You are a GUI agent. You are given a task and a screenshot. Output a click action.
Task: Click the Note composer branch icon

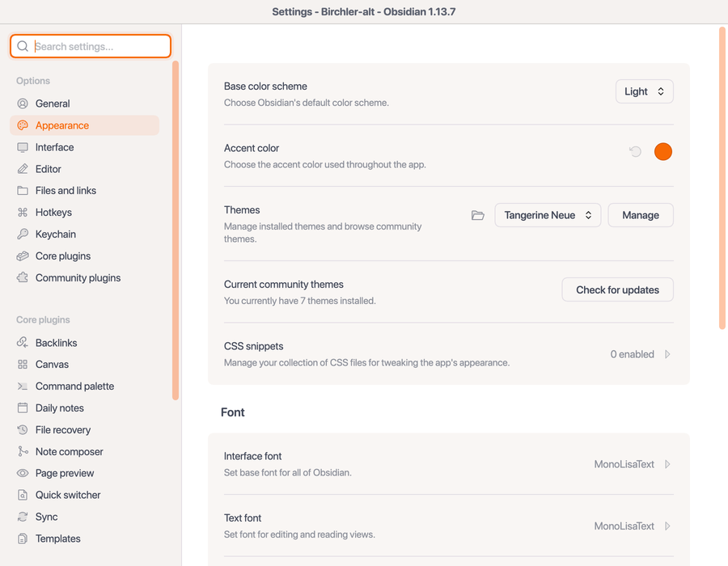[23, 451]
